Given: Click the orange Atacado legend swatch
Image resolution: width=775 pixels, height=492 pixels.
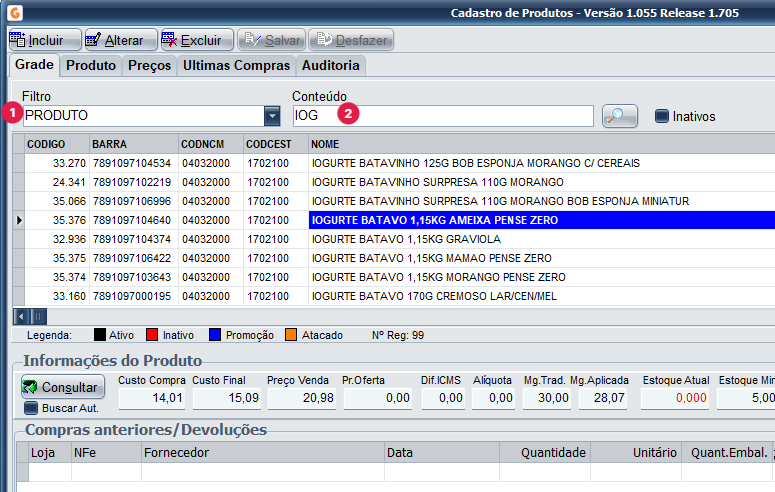Looking at the screenshot, I should pyautogui.click(x=291, y=335).
